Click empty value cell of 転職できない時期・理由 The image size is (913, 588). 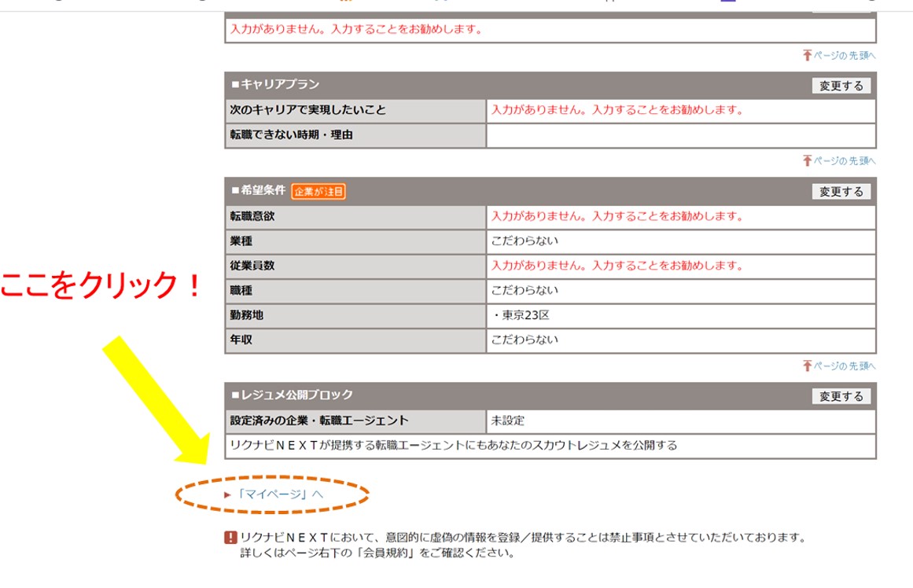tap(681, 135)
